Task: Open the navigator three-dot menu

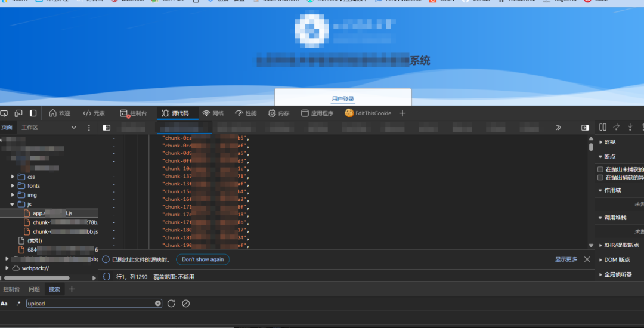Action: 89,128
